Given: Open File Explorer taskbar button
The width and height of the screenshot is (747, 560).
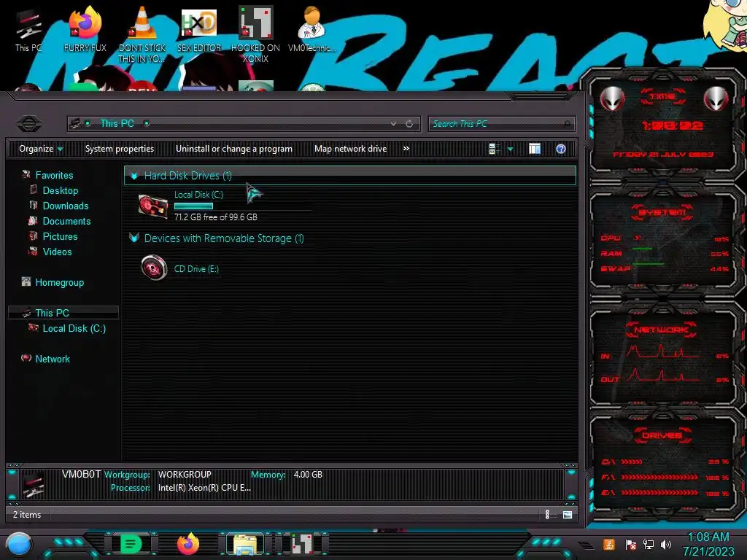Looking at the screenshot, I should coord(245,544).
